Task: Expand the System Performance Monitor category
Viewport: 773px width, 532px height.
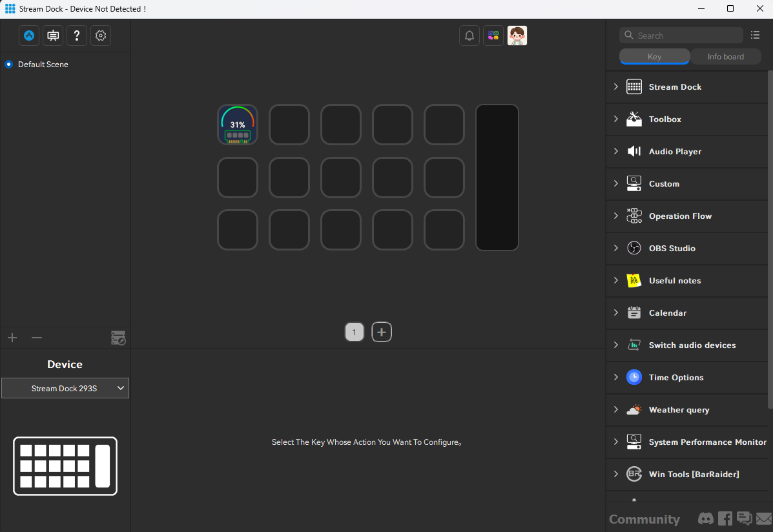Action: point(707,442)
